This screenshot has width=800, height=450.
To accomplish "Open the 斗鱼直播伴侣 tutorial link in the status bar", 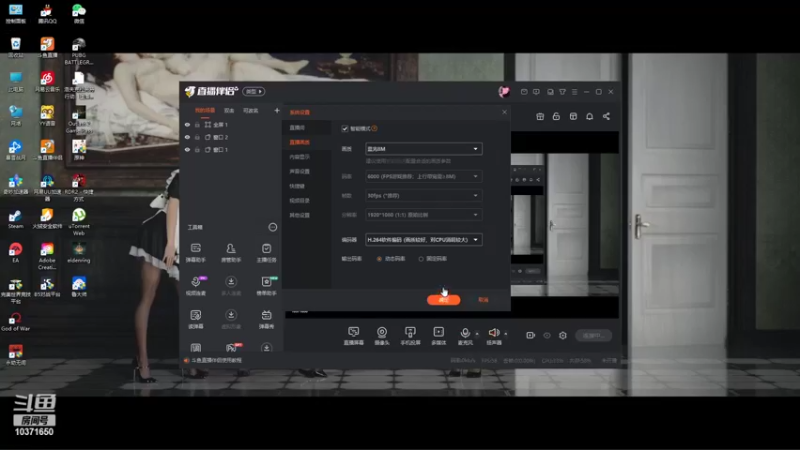I will (x=216, y=360).
